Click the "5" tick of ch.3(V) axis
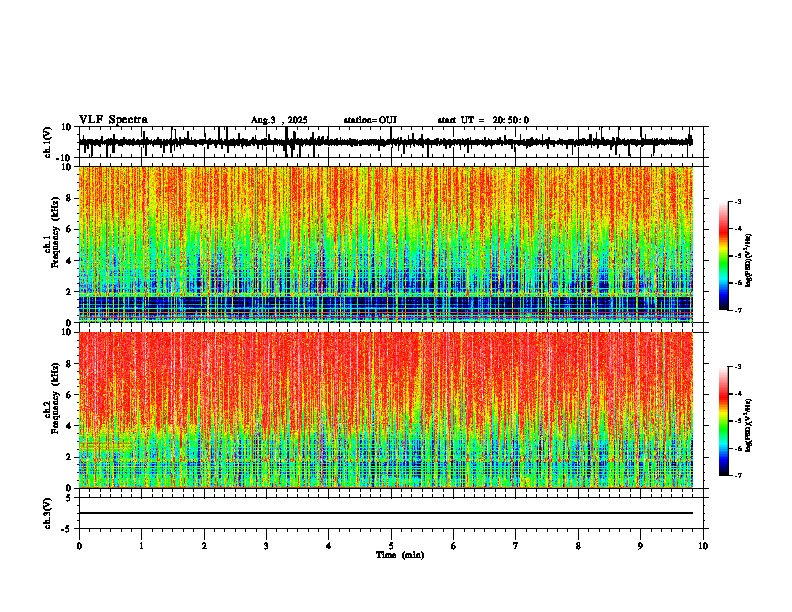Image resolution: width=792 pixels, height=612 pixels. pyautogui.click(x=69, y=498)
